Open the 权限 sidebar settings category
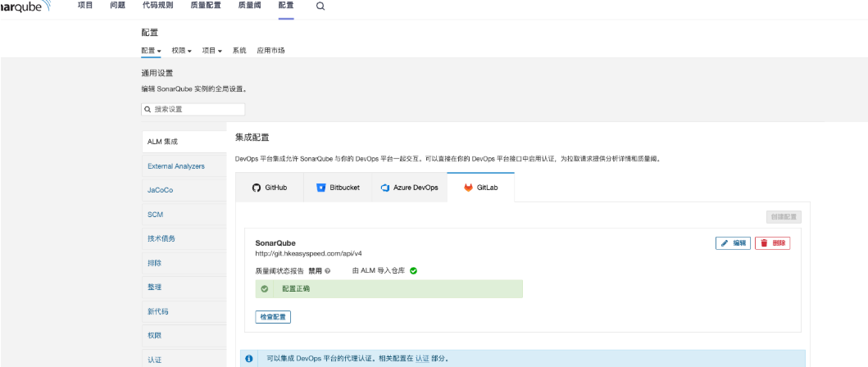868x367 pixels. (184, 335)
